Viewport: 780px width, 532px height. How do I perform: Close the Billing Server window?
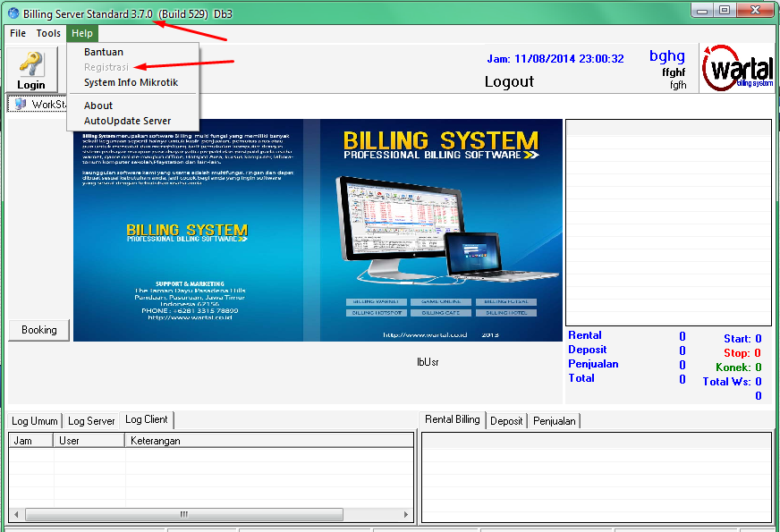(755, 10)
